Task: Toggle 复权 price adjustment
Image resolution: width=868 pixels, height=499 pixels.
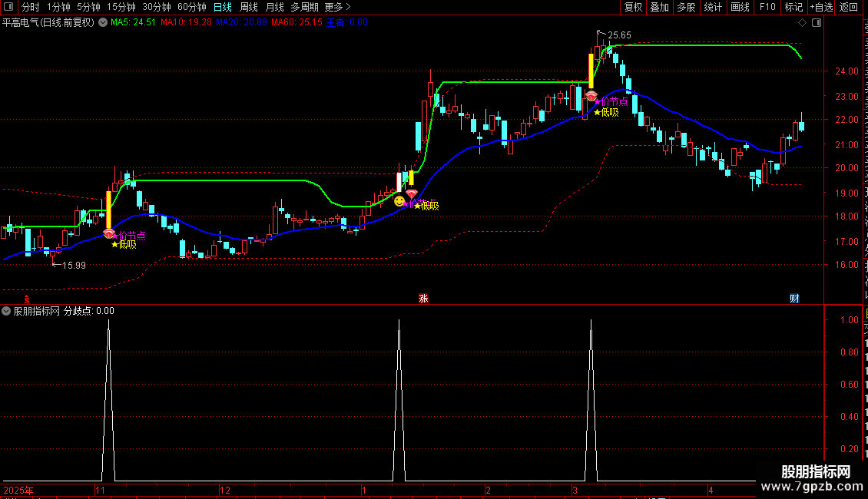Action: pyautogui.click(x=633, y=7)
